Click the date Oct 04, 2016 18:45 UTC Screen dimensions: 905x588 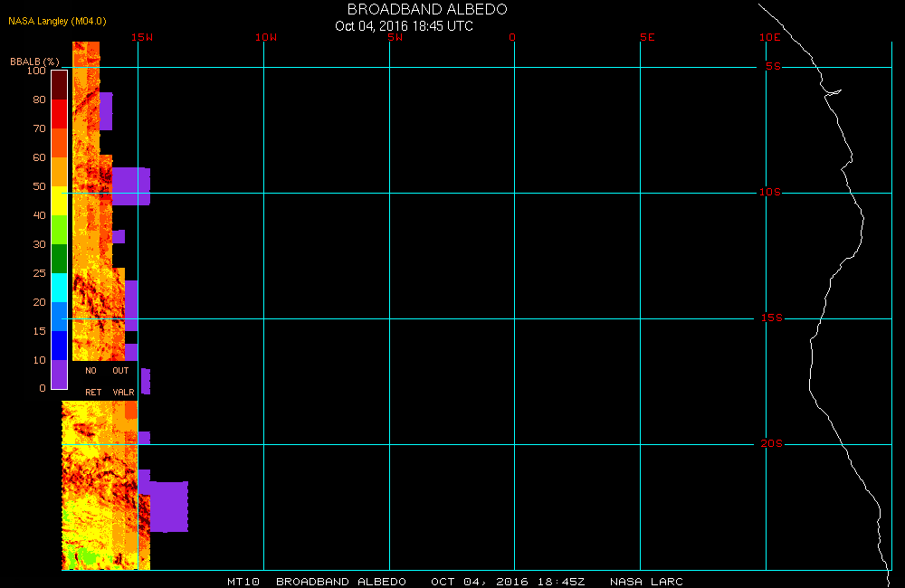click(x=404, y=26)
